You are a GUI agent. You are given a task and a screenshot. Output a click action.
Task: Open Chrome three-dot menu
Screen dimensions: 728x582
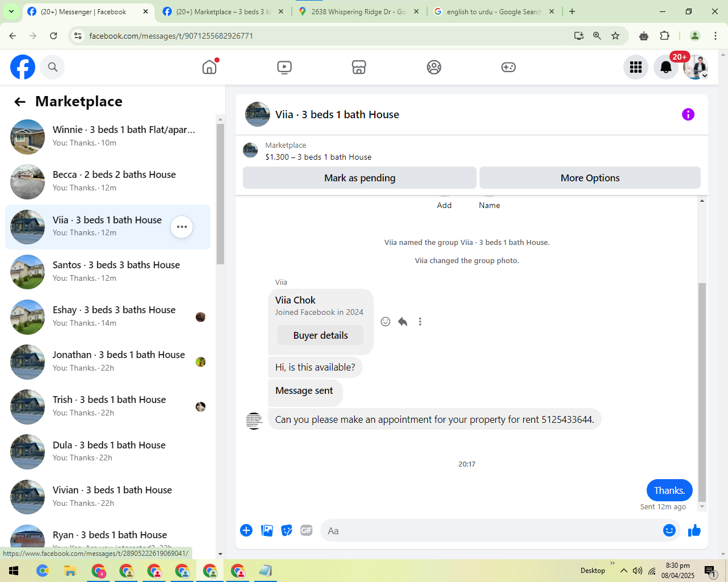click(715, 36)
